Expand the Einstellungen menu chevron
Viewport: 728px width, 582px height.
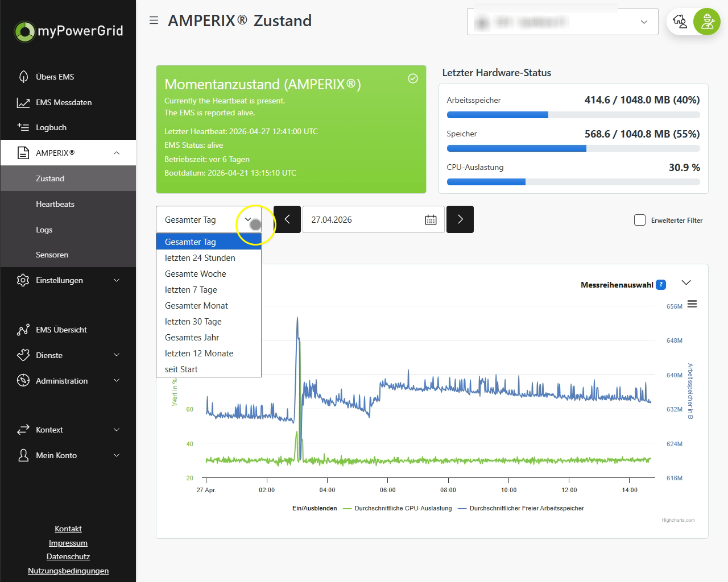click(117, 280)
